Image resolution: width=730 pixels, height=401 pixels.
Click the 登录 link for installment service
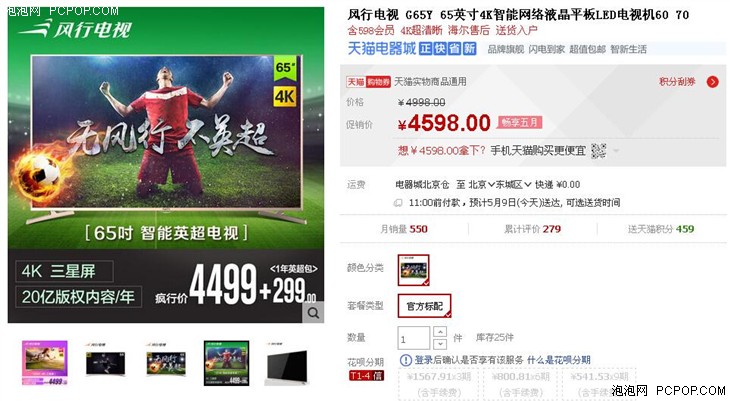(x=424, y=360)
